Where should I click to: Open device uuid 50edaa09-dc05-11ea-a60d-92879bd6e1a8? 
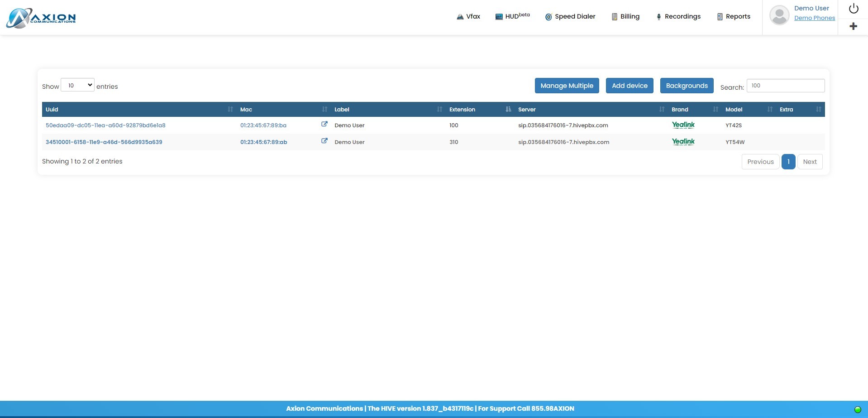[x=105, y=125]
